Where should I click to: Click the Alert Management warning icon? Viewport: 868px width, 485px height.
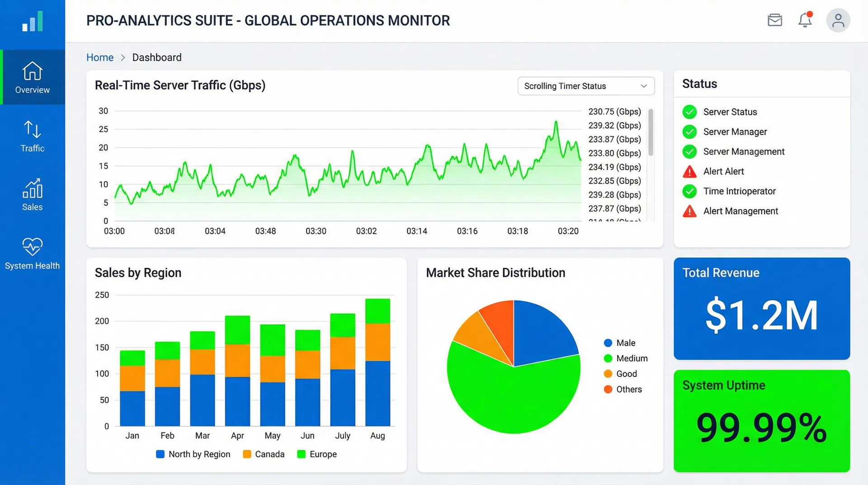click(x=689, y=211)
